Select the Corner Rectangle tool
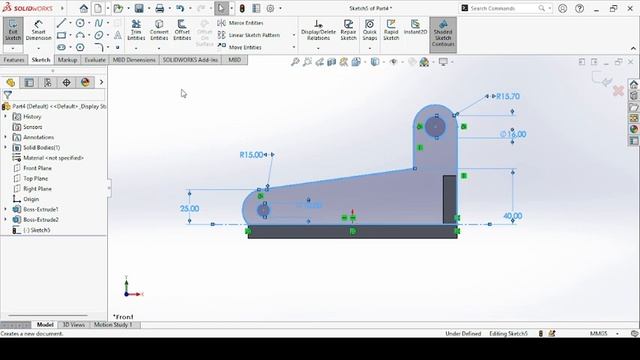Image resolution: width=640 pixels, height=360 pixels. pyautogui.click(x=62, y=36)
